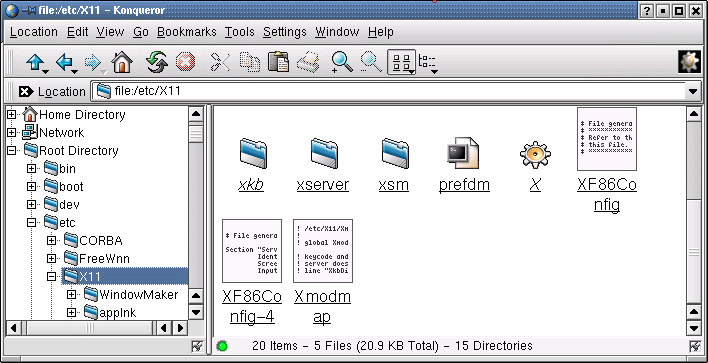Select the X11 tree entry
The image size is (708, 363).
(x=125, y=276)
